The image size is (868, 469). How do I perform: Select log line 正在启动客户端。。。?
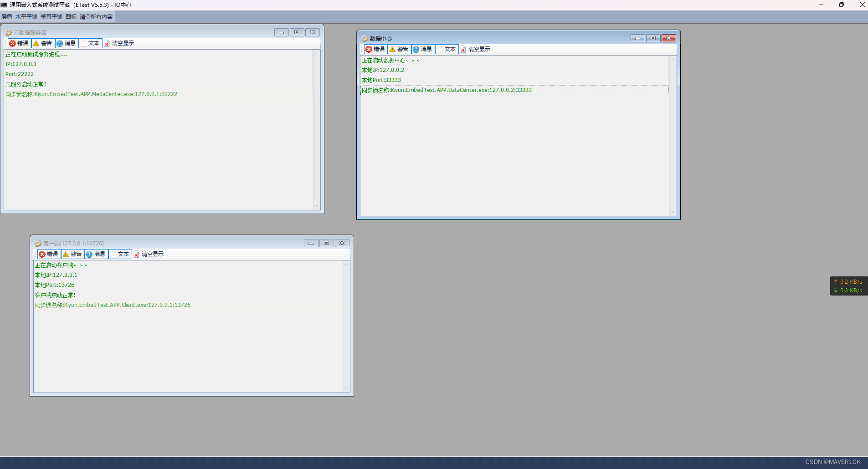(188, 265)
